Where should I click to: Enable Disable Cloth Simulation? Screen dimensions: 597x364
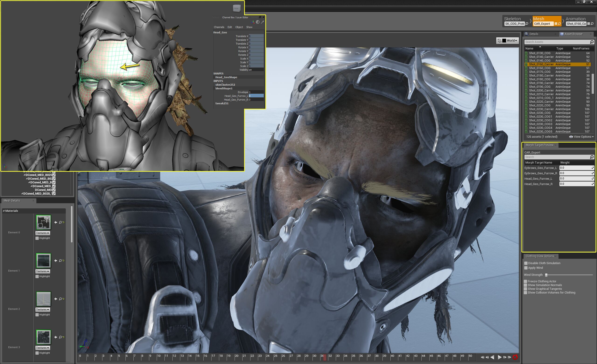point(526,263)
